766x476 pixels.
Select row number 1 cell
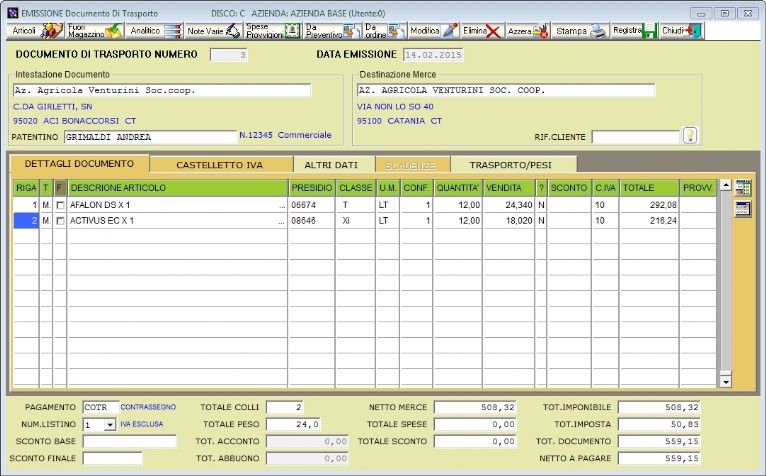tap(26, 205)
